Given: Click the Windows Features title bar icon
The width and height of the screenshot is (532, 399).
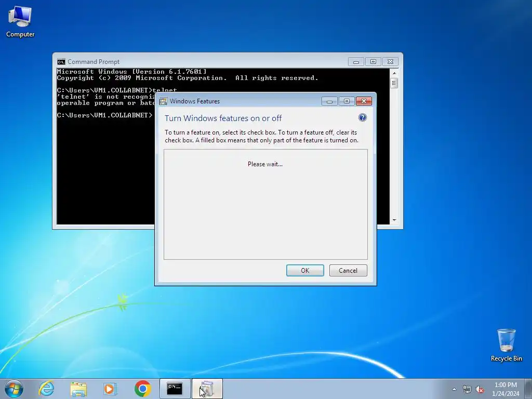Looking at the screenshot, I should [163, 101].
